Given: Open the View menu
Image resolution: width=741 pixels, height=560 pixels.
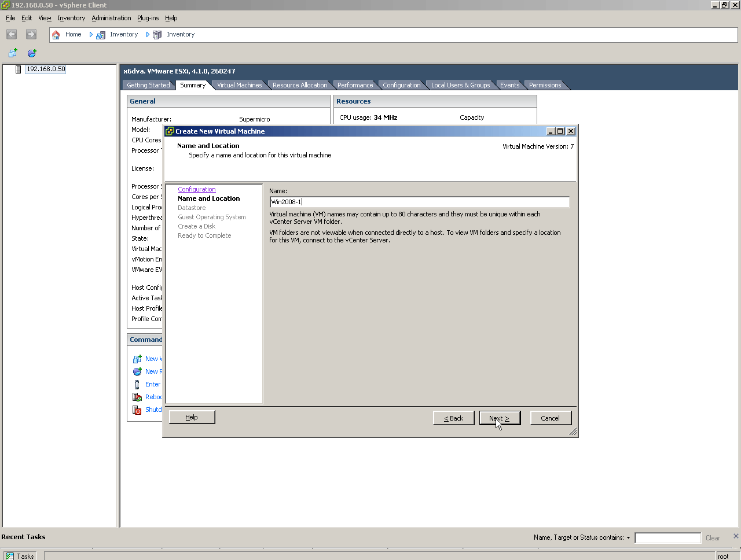Looking at the screenshot, I should (x=45, y=18).
